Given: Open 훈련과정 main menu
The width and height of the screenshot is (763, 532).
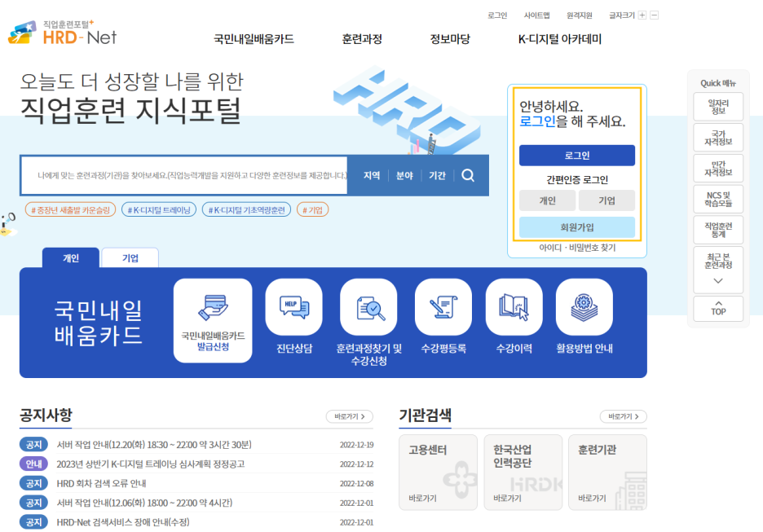Looking at the screenshot, I should (x=362, y=39).
